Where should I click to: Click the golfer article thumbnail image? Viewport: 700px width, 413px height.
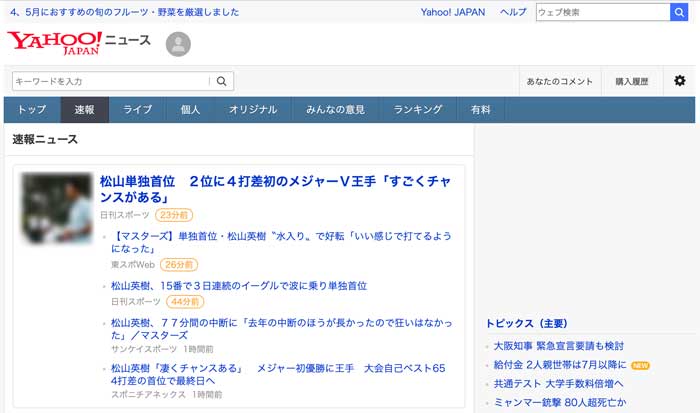[57, 209]
